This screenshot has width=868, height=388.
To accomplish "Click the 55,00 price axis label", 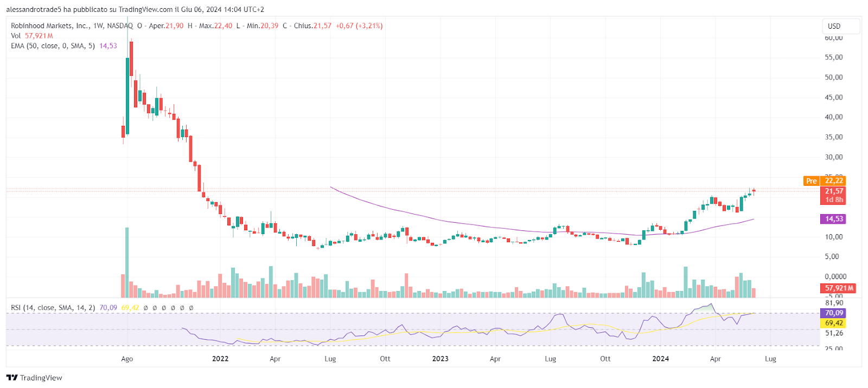I will 834,57.
